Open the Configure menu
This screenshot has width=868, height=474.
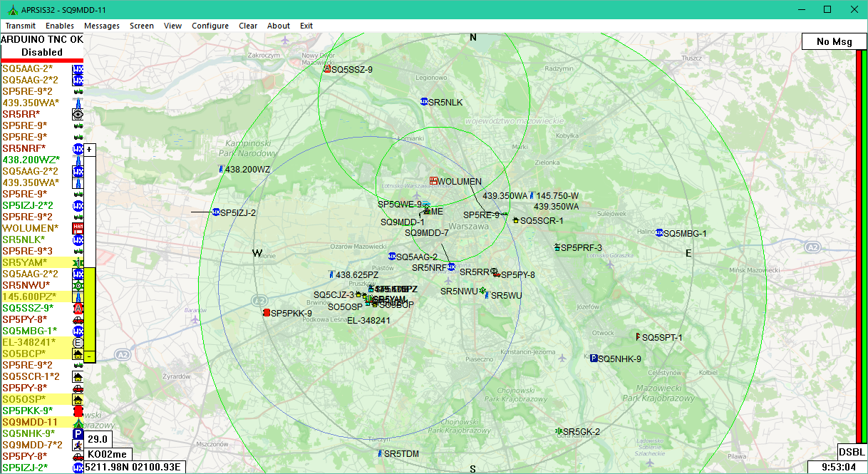(210, 26)
